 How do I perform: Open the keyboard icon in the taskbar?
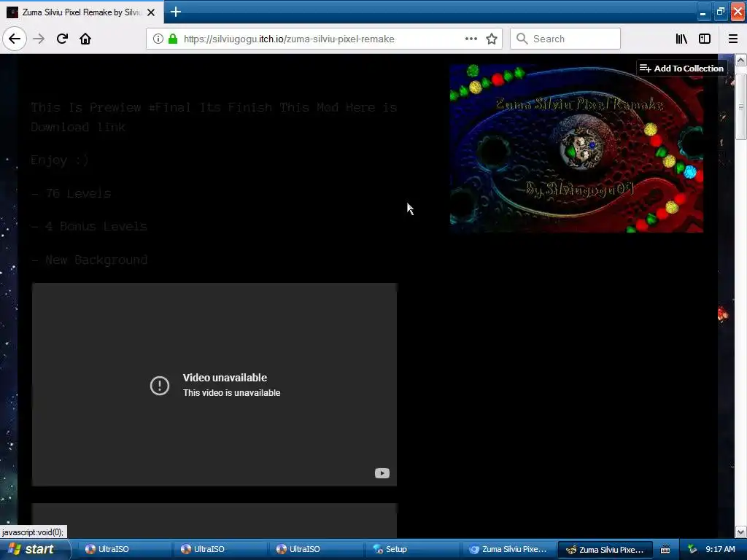pos(665,550)
